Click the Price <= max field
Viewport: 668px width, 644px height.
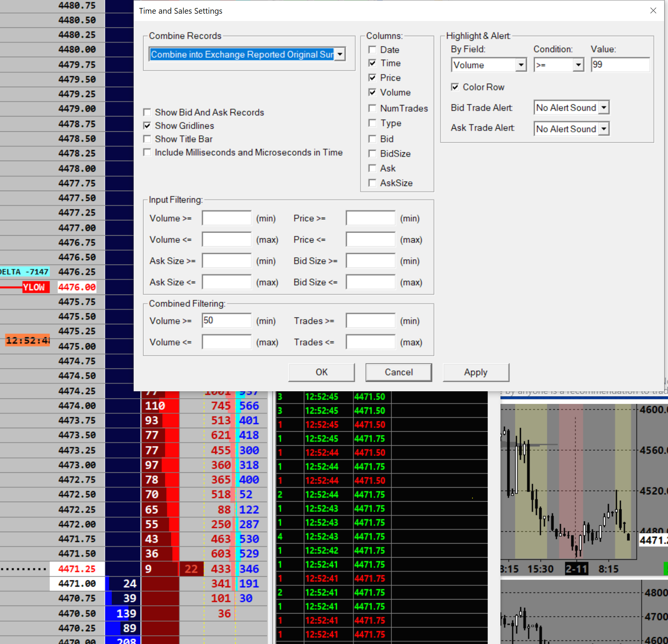coord(371,239)
